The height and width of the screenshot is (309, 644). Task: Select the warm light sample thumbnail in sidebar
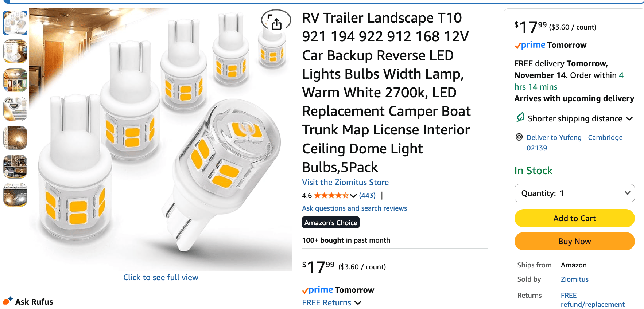tap(15, 138)
